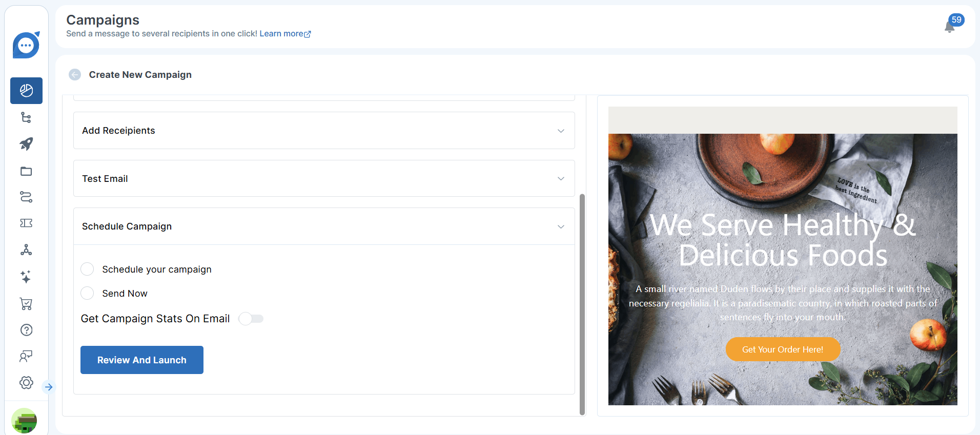The image size is (980, 435).
Task: Click the Review And Launch button
Action: pyautogui.click(x=142, y=360)
